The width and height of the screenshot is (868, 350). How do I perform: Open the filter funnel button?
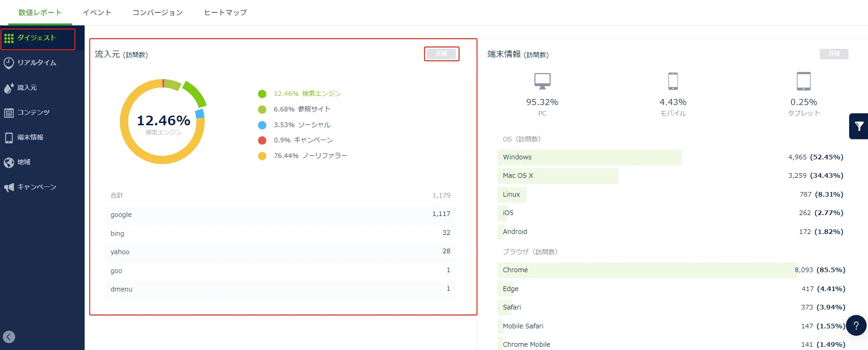click(859, 126)
